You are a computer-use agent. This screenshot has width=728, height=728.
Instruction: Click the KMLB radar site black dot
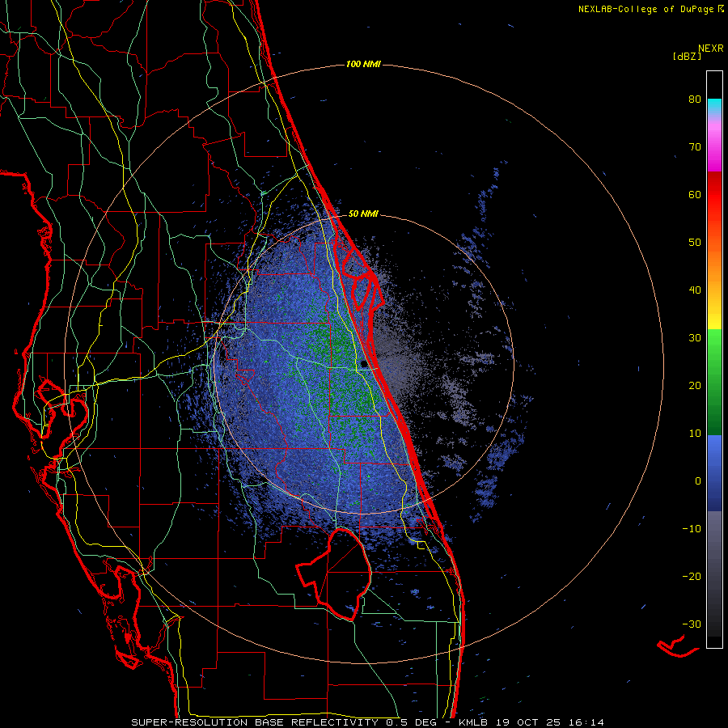(363, 364)
